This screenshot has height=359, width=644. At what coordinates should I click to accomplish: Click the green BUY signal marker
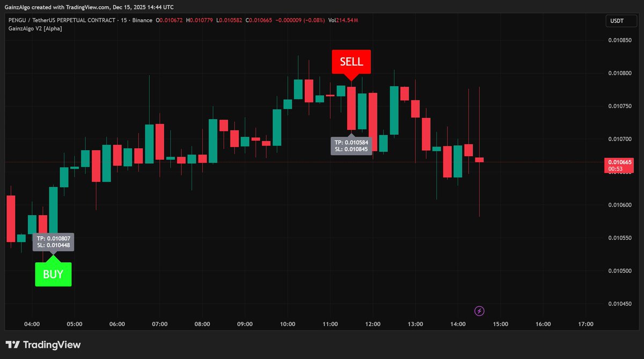coord(53,274)
